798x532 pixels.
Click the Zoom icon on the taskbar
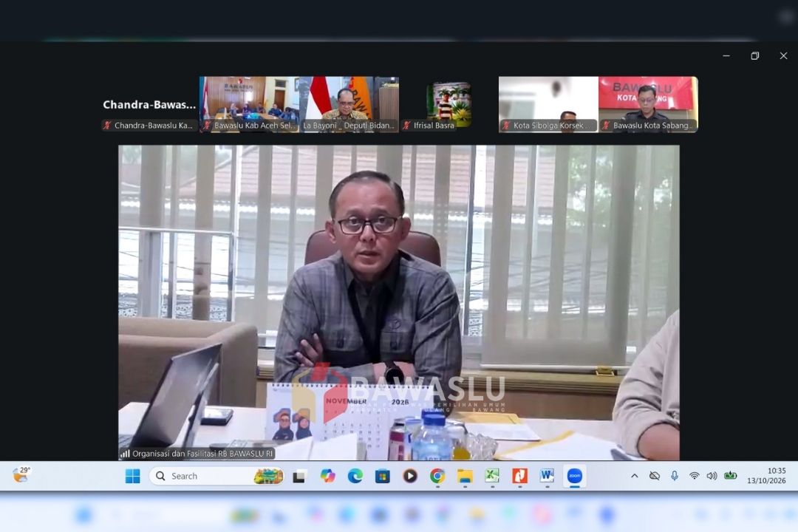click(575, 476)
